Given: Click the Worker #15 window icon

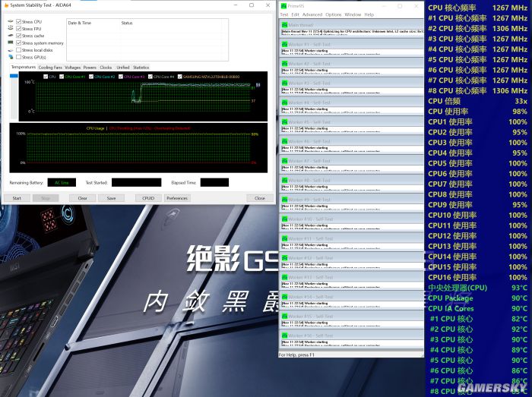Looking at the screenshot, I should point(284,316).
